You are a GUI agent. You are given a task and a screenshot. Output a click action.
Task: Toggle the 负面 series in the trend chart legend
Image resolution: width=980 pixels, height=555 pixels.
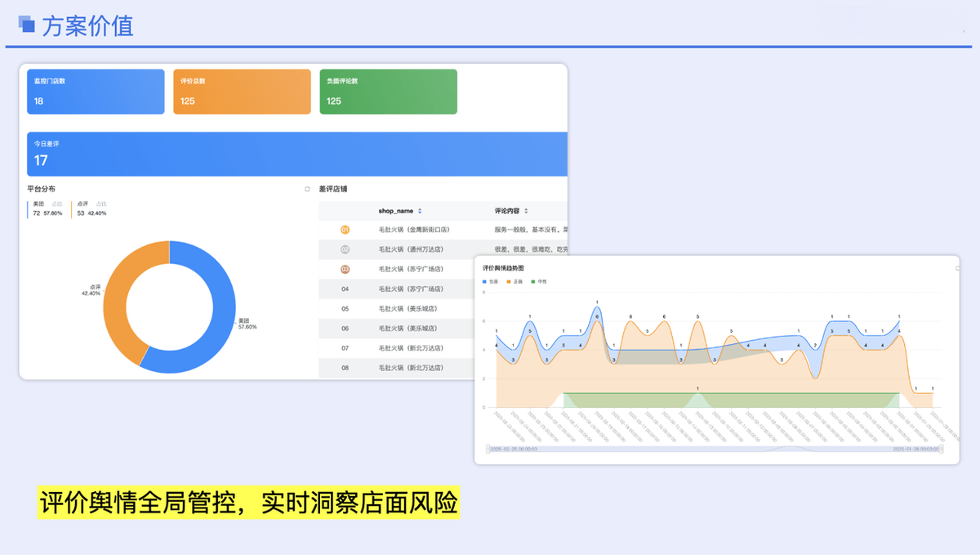click(x=490, y=280)
